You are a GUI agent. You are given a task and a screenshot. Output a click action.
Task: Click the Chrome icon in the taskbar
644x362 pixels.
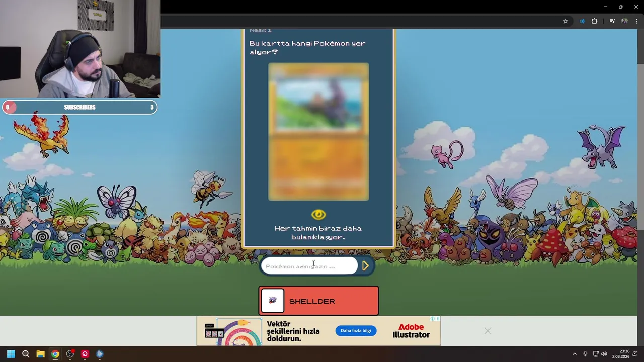pyautogui.click(x=55, y=354)
